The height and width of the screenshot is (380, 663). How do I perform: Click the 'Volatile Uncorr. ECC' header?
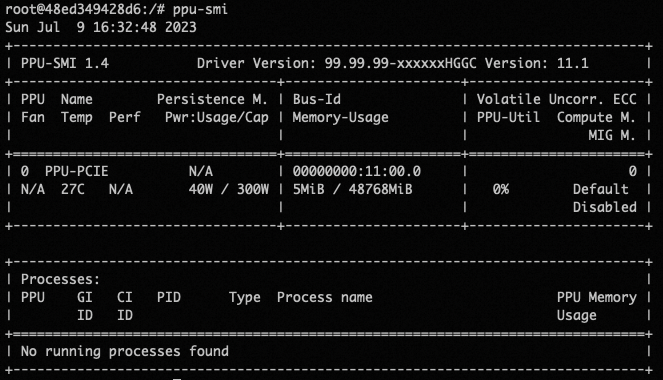coord(556,99)
